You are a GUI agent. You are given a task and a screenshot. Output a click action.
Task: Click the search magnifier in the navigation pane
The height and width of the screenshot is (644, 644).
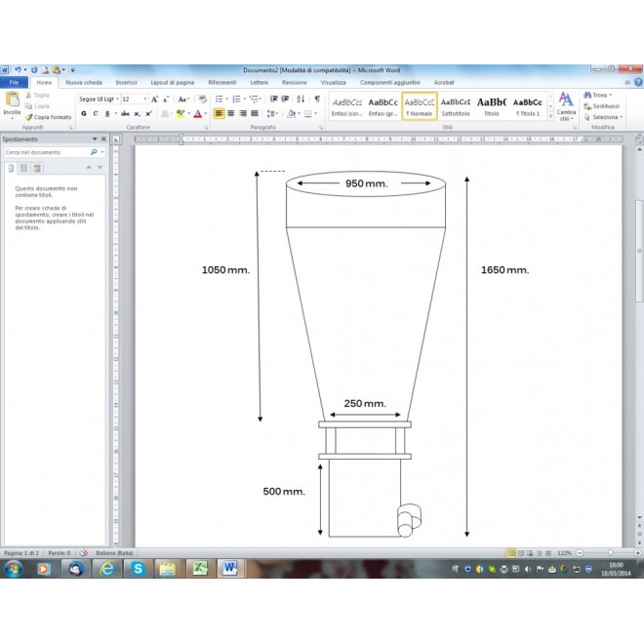[94, 152]
